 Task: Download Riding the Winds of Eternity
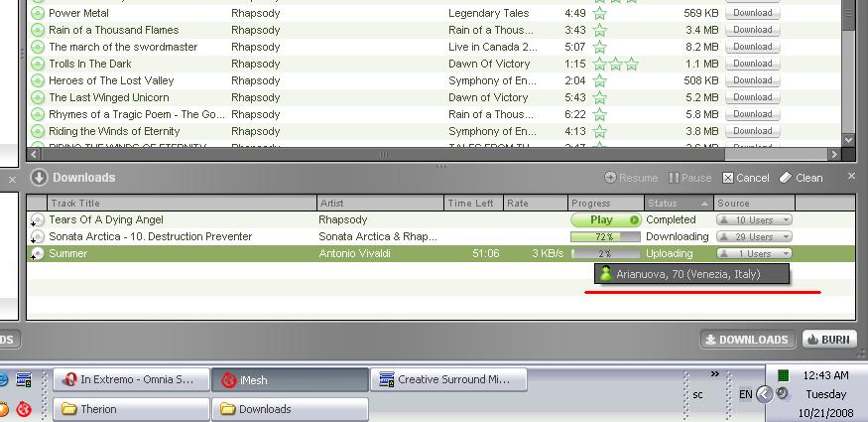(752, 131)
